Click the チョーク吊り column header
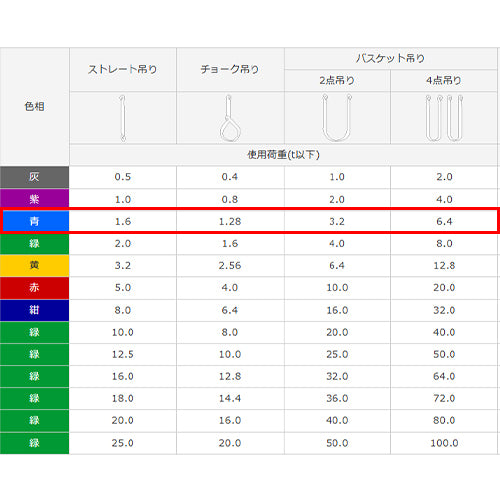The height and width of the screenshot is (500, 500). point(230,69)
